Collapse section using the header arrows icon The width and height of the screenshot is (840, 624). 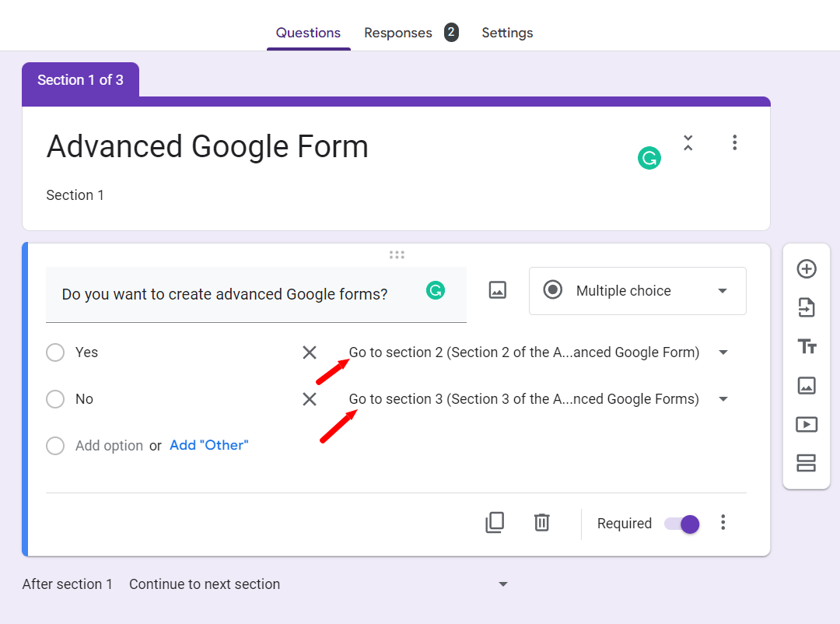point(688,142)
